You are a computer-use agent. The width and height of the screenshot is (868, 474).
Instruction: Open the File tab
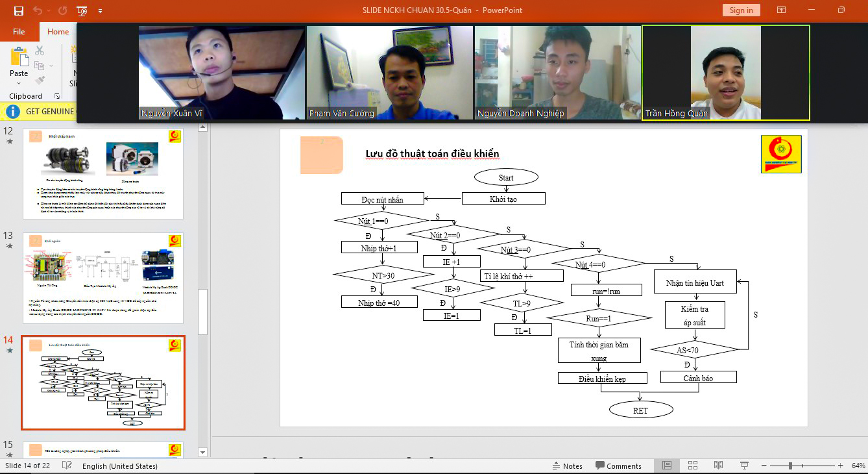tap(19, 32)
